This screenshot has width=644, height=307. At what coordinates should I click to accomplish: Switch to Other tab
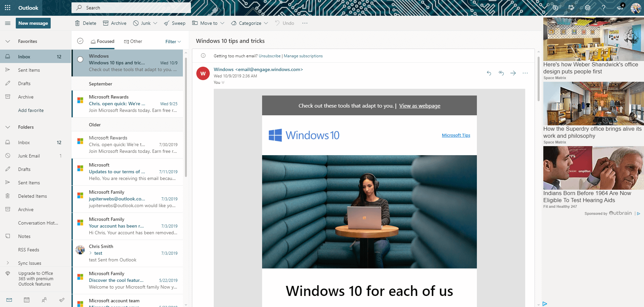point(133,41)
